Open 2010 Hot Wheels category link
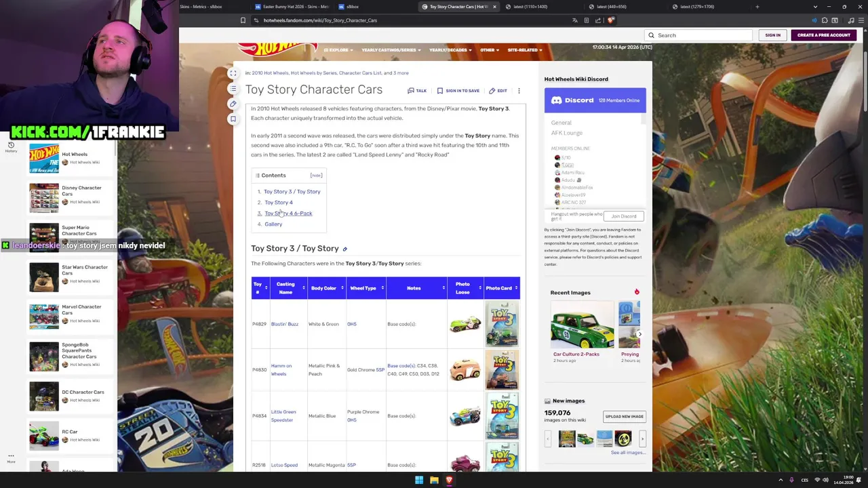This screenshot has width=868, height=488. (270, 73)
